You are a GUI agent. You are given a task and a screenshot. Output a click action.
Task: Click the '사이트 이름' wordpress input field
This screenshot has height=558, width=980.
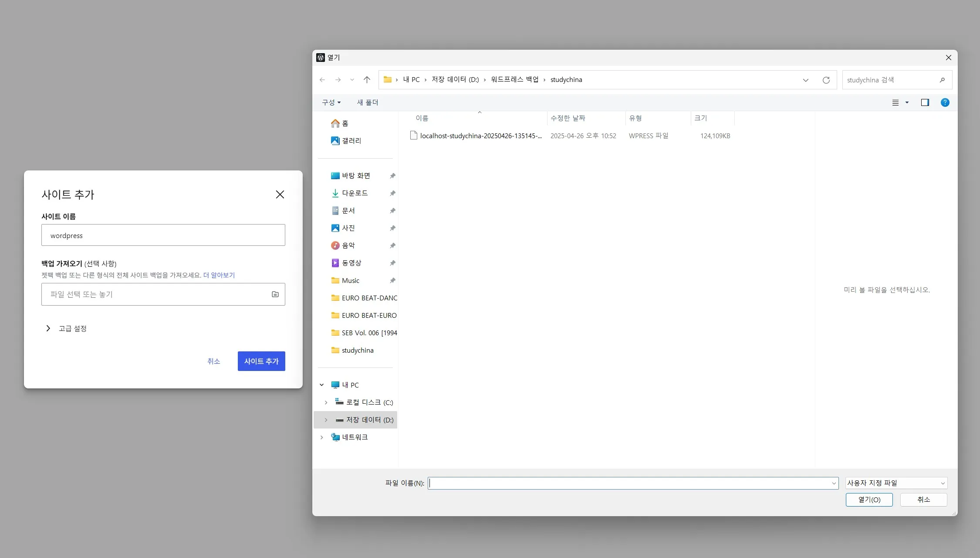163,235
